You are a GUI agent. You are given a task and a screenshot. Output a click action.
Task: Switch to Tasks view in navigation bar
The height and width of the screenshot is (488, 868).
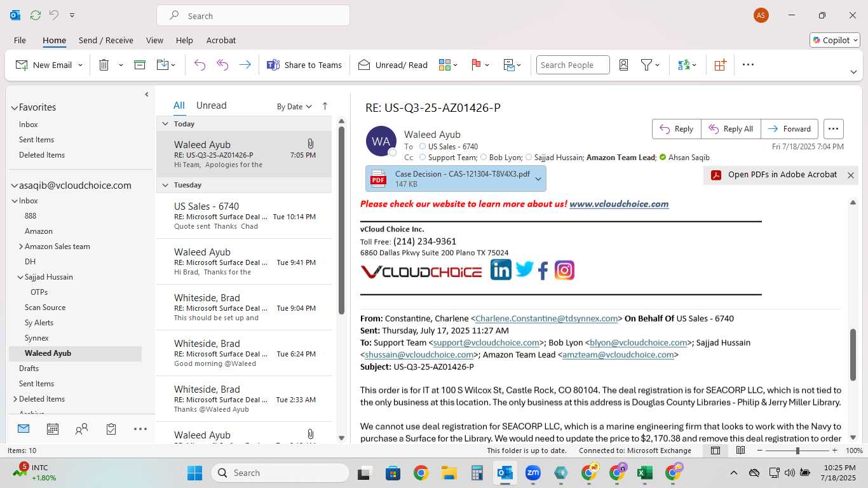111,430
